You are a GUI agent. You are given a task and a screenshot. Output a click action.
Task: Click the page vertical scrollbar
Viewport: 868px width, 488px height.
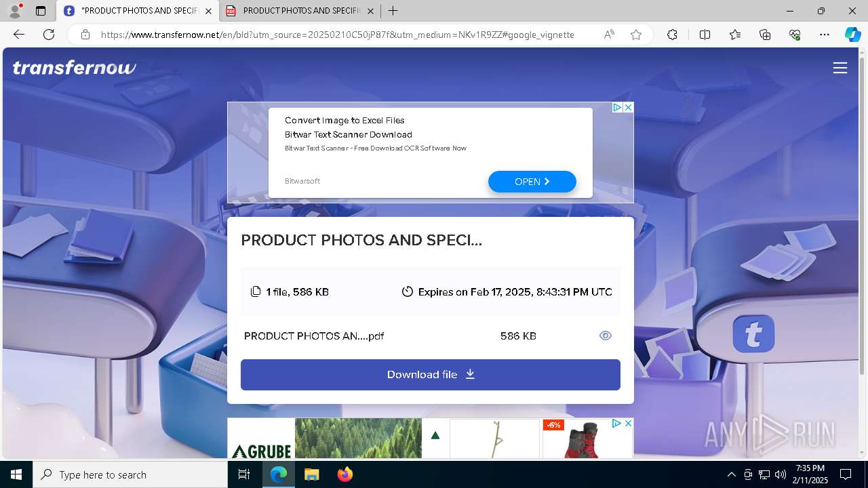pyautogui.click(x=862, y=217)
